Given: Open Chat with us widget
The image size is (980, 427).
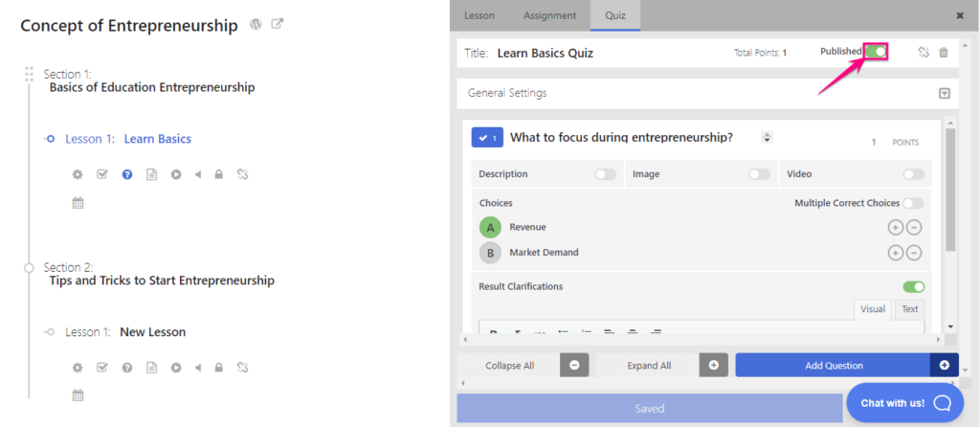Looking at the screenshot, I should tap(905, 403).
